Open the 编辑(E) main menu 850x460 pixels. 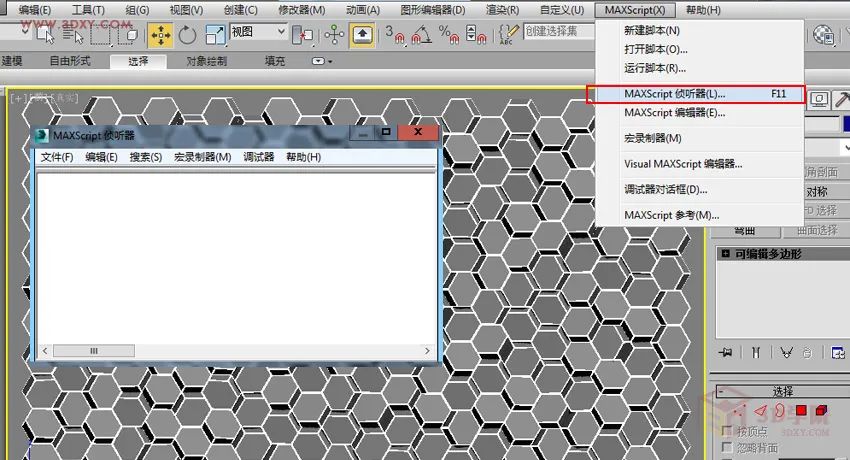(x=34, y=10)
